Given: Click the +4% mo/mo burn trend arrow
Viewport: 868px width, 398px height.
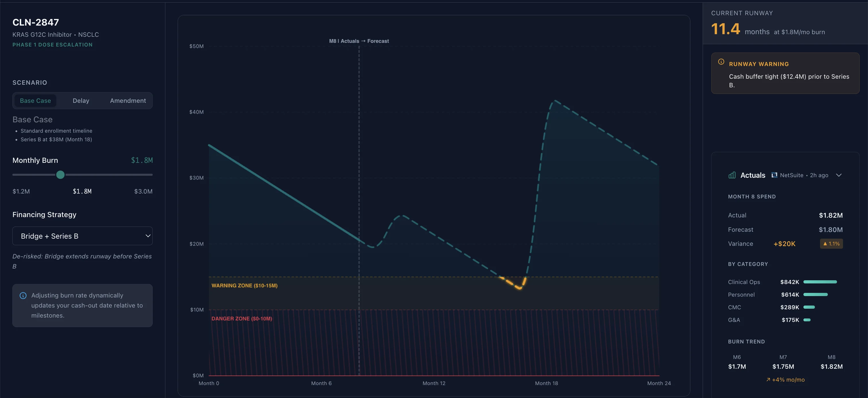Looking at the screenshot, I should 769,379.
